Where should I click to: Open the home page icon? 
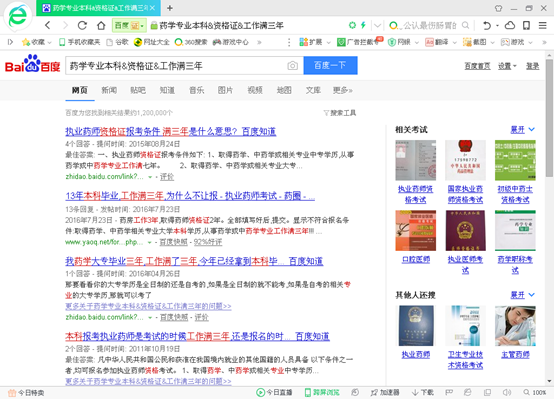tap(101, 25)
